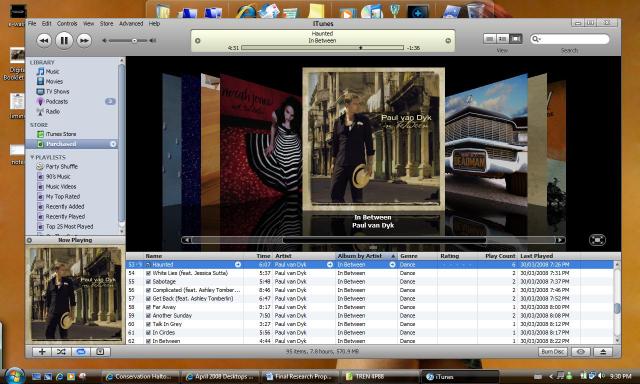Skip back to previous track
The width and height of the screenshot is (640, 384).
click(x=44, y=40)
